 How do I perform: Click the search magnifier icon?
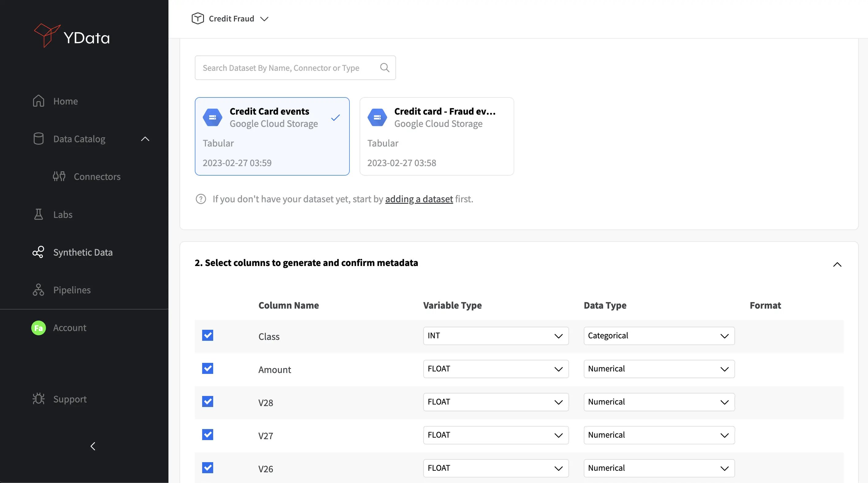click(384, 67)
